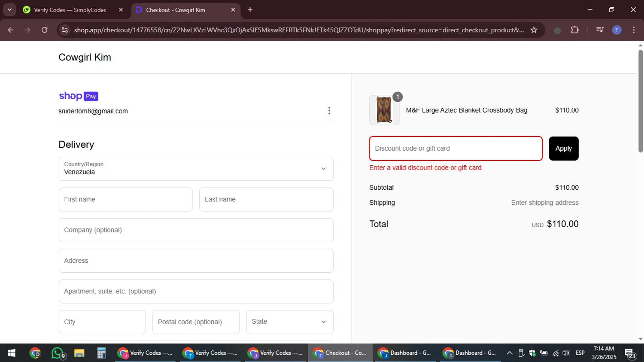Open media controls icon in toolbar
This screenshot has width=644, height=362.
(600, 30)
